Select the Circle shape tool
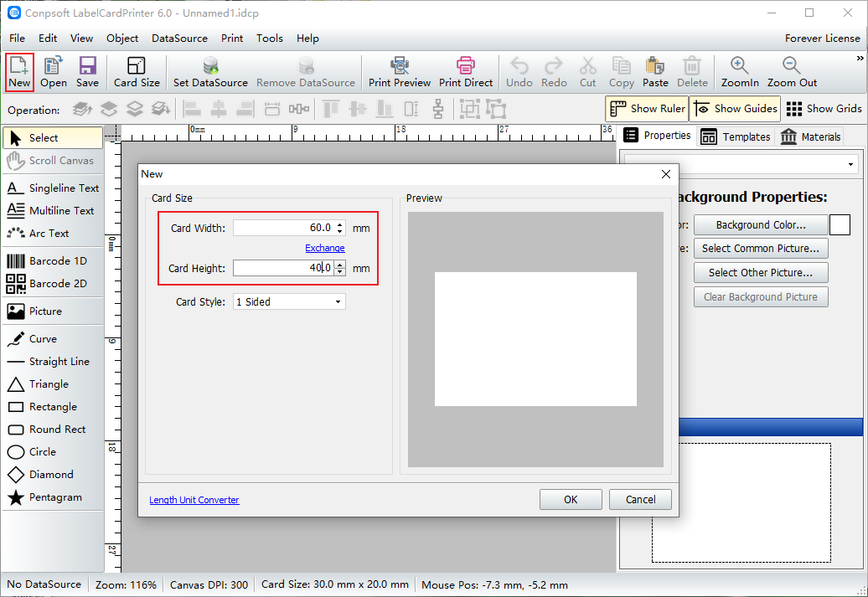The image size is (868, 597). click(53, 452)
